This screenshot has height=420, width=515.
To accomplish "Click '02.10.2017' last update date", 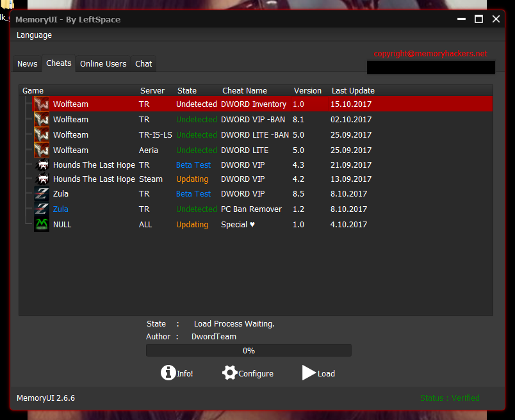I will pyautogui.click(x=351, y=120).
